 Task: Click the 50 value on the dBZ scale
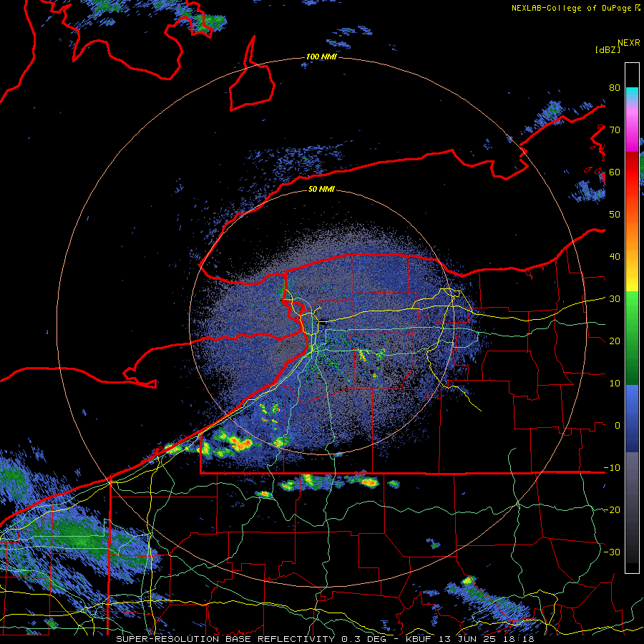tap(615, 215)
